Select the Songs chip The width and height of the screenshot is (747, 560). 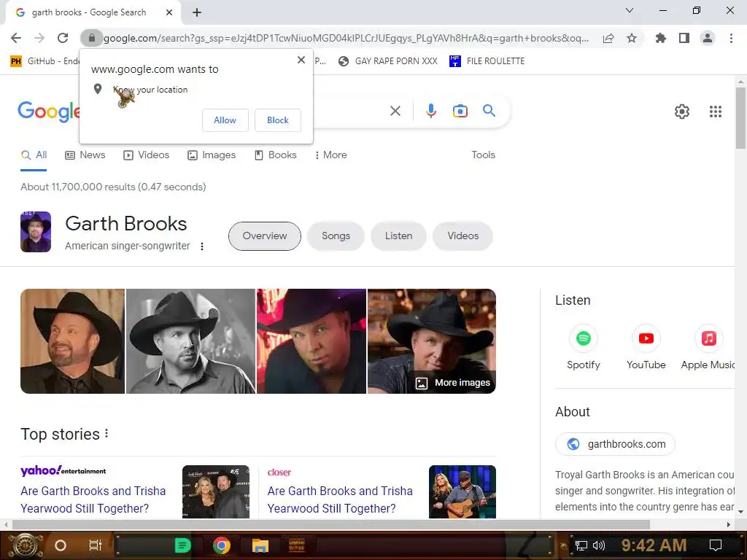pos(336,236)
